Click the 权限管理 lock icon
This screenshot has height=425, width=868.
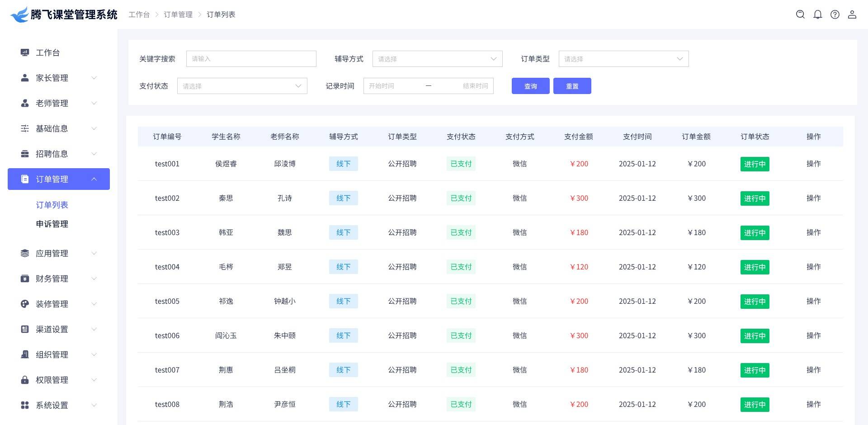pos(25,380)
